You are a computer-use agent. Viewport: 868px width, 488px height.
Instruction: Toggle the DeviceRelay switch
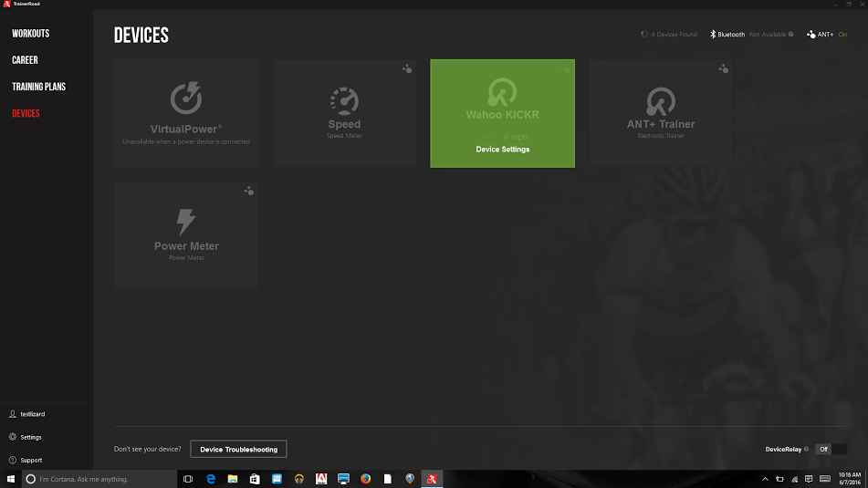pyautogui.click(x=831, y=450)
